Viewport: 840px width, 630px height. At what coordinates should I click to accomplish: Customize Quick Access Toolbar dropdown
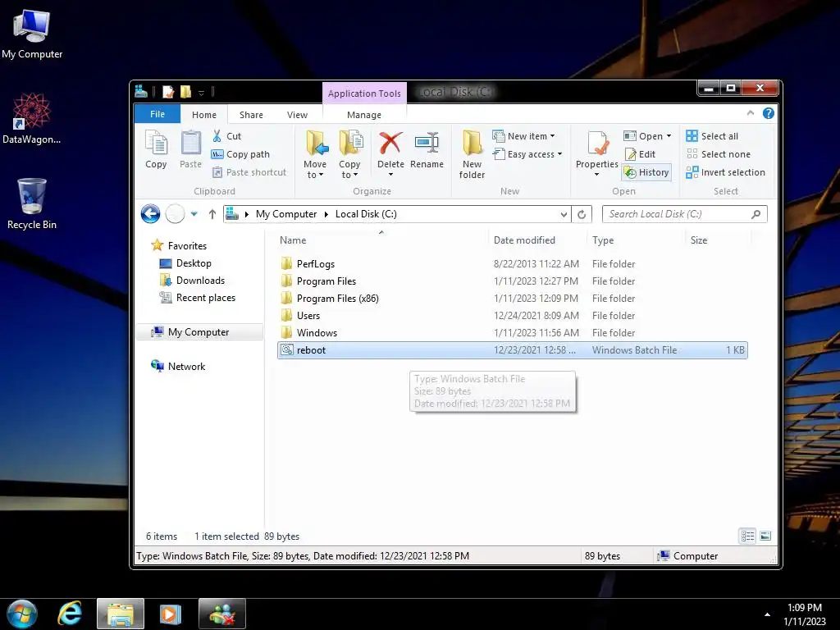(x=202, y=93)
